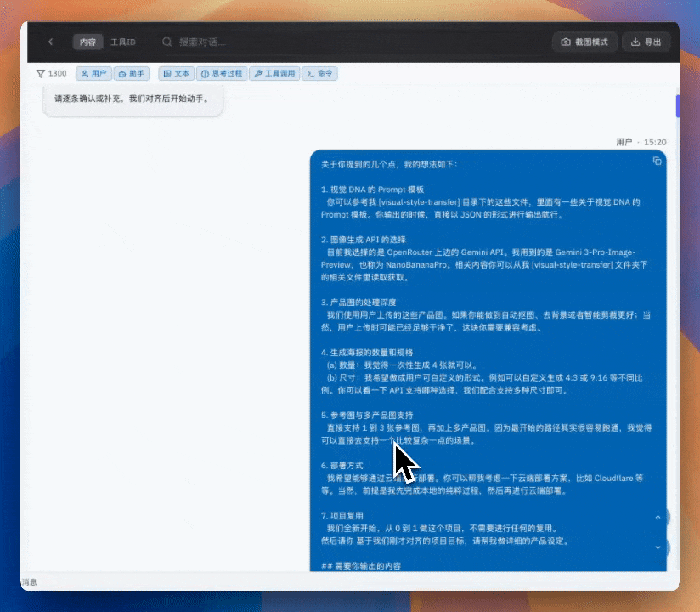
Task: Toggle the 命令 filter chip
Action: [x=320, y=74]
